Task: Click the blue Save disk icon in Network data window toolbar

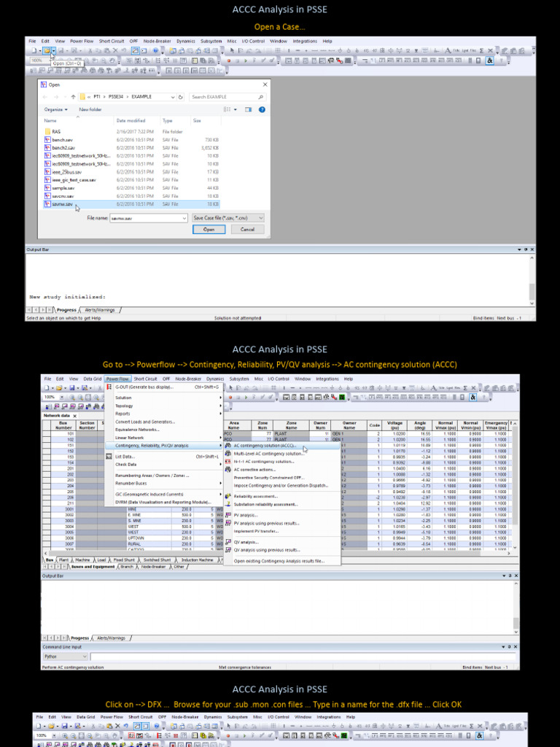Action: coord(72,388)
